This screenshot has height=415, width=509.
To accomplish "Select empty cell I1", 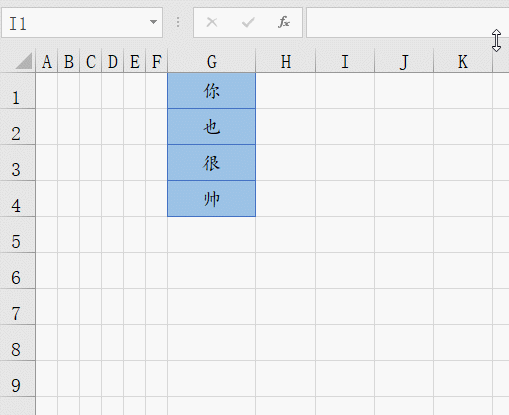I will (345, 91).
